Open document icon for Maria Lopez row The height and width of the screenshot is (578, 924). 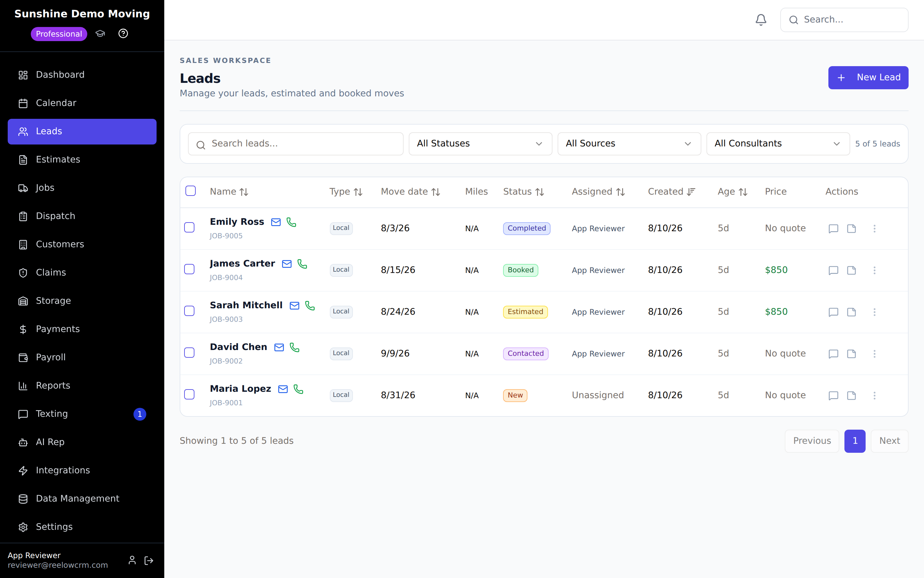851,395
